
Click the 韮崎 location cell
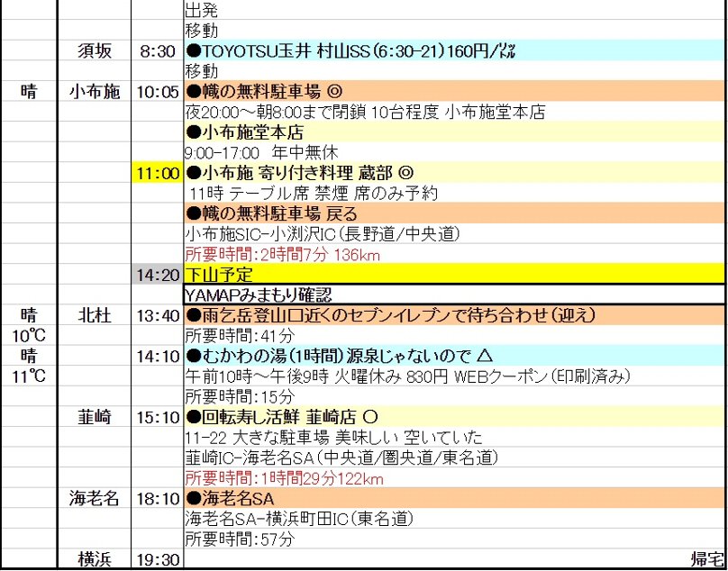94,417
